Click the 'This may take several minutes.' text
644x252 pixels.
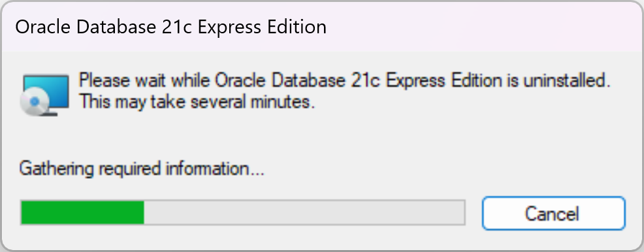[197, 101]
